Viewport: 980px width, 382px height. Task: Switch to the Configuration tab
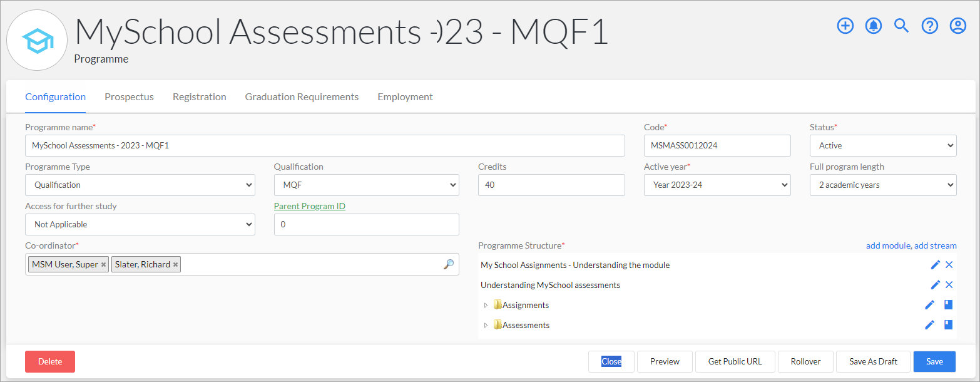55,97
